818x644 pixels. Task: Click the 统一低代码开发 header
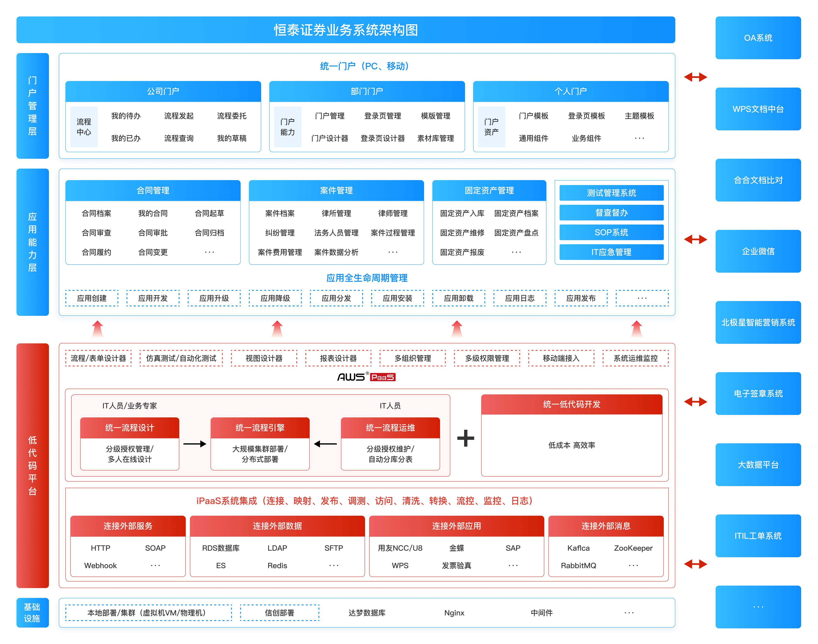572,404
